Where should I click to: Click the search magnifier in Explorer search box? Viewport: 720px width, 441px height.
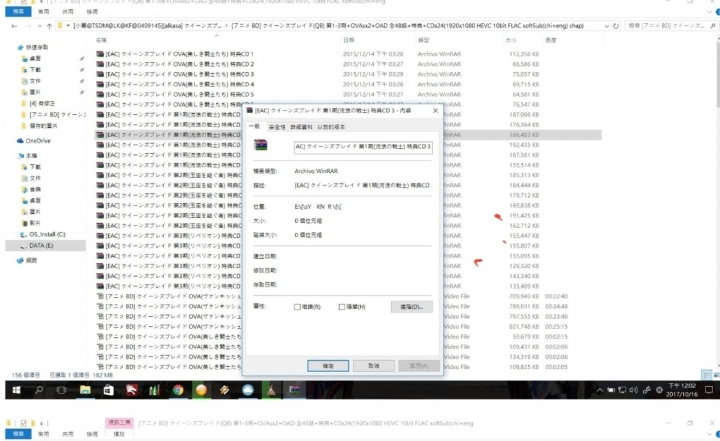pos(713,26)
